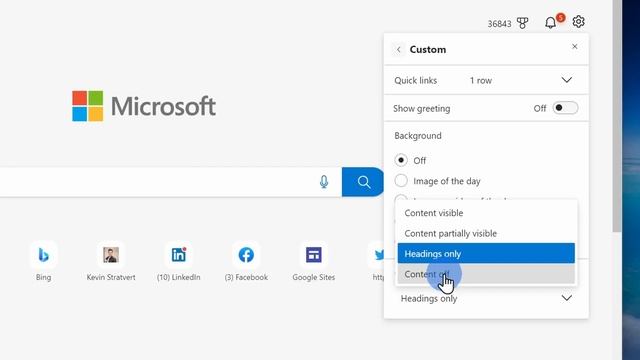Click the 36843 rewards points count
This screenshot has width=640, height=360.
click(499, 24)
